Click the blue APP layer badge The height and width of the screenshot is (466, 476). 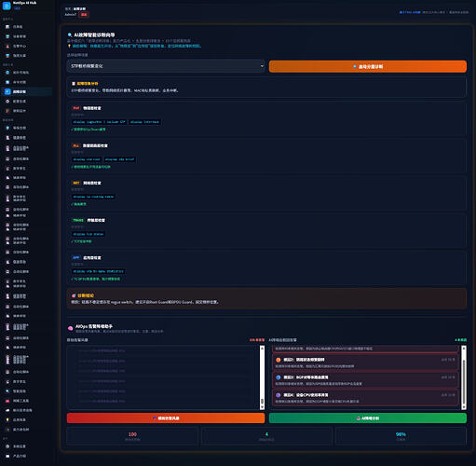pos(76,257)
